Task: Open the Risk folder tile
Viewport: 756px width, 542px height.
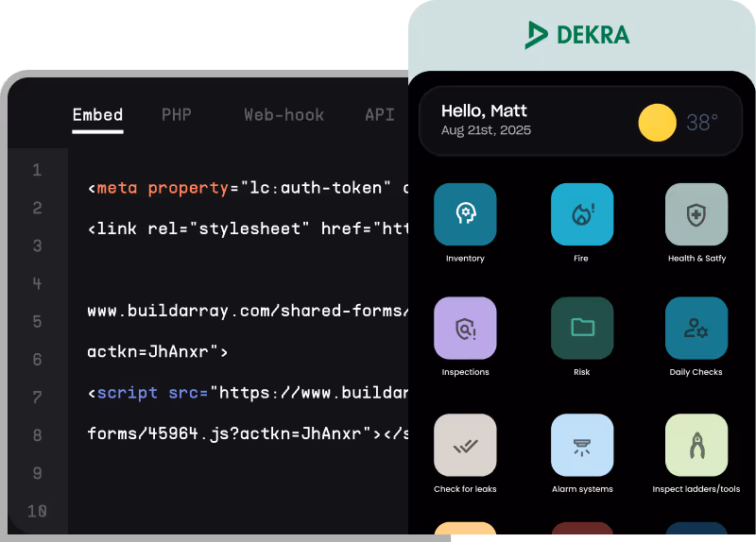Action: 582,328
